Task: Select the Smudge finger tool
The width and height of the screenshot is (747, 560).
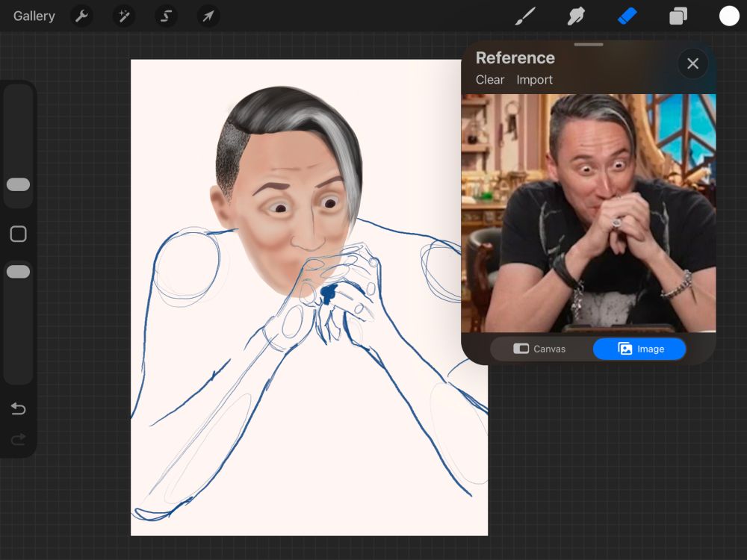Action: coord(576,16)
